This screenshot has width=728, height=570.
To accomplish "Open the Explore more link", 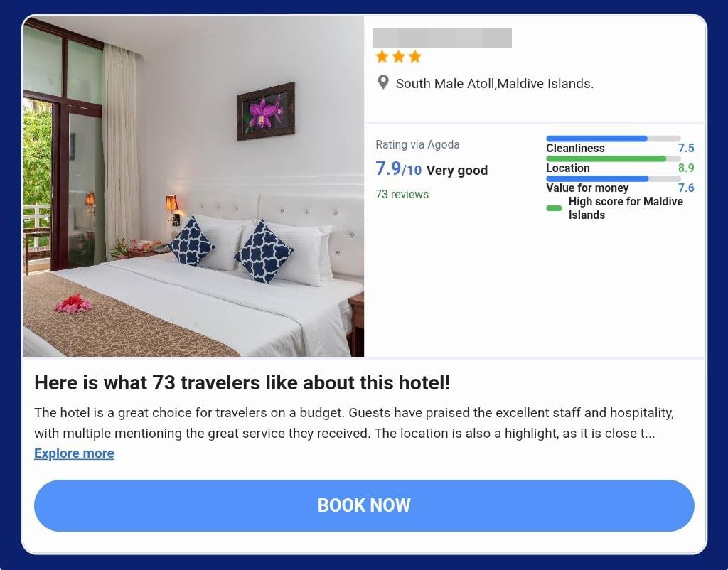I will pos(74,453).
